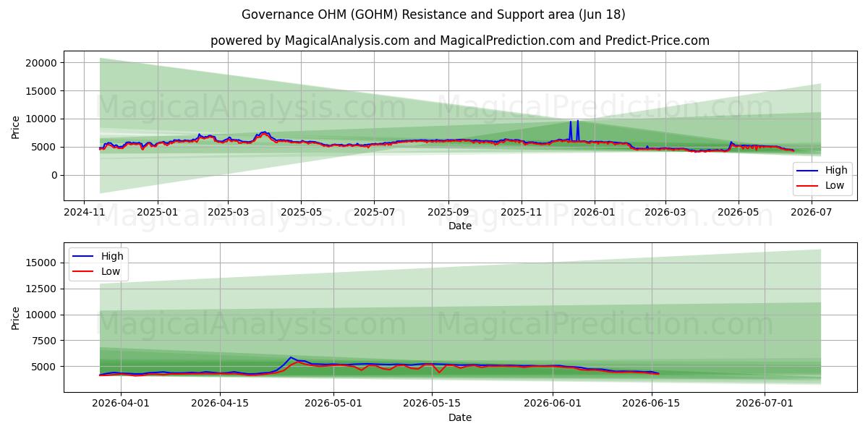Screen dimensions: 868x434
Task: Click the bottom chart 'Date' axis label
Action: click(460, 417)
